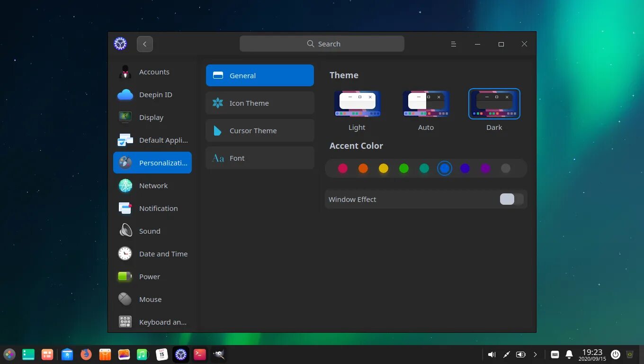
Task: Expand the tray with chevron arrow
Action: (536, 355)
